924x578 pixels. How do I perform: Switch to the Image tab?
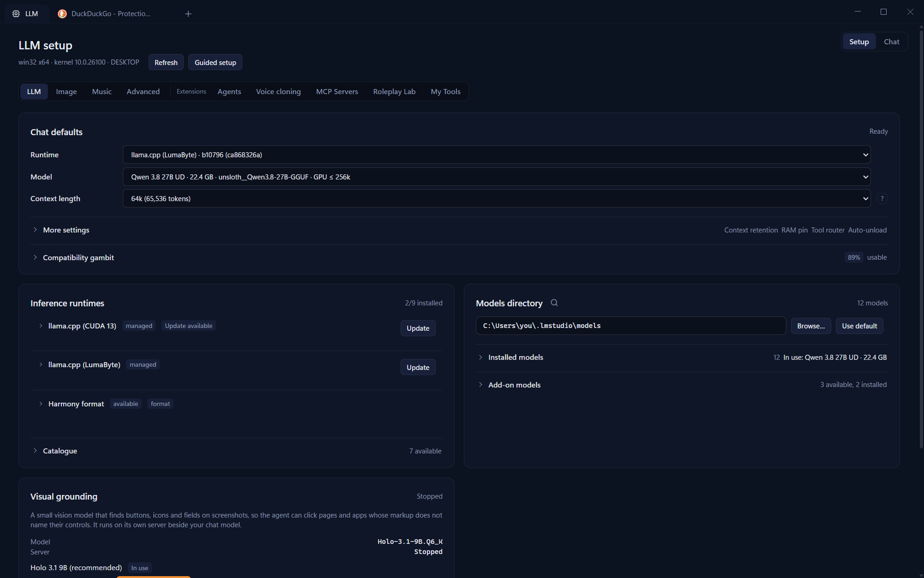pos(66,92)
